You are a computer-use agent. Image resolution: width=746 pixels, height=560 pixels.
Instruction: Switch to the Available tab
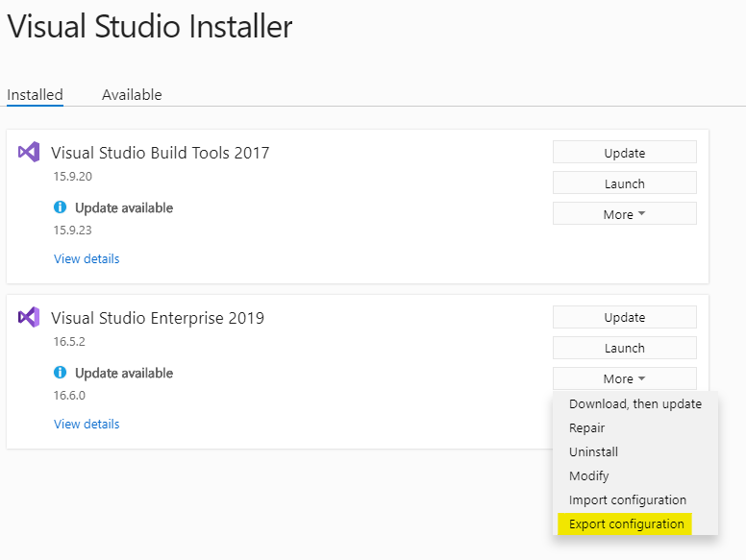(x=132, y=94)
